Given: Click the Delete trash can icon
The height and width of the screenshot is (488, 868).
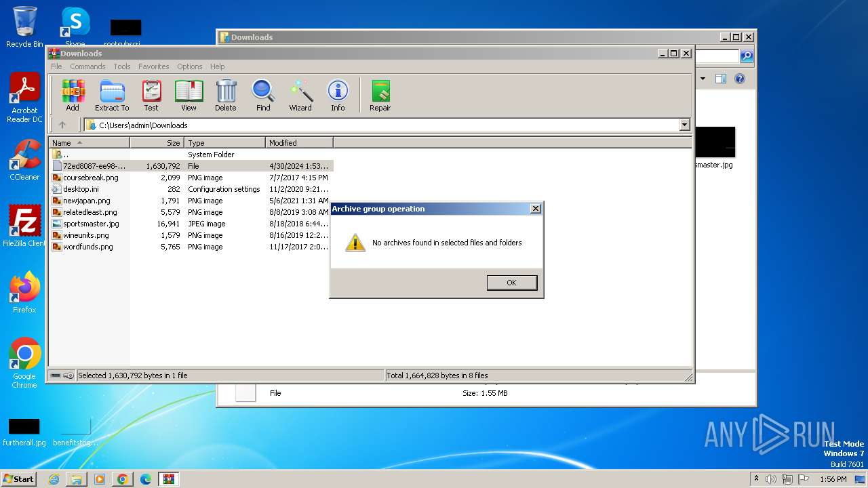Looking at the screenshot, I should [226, 95].
